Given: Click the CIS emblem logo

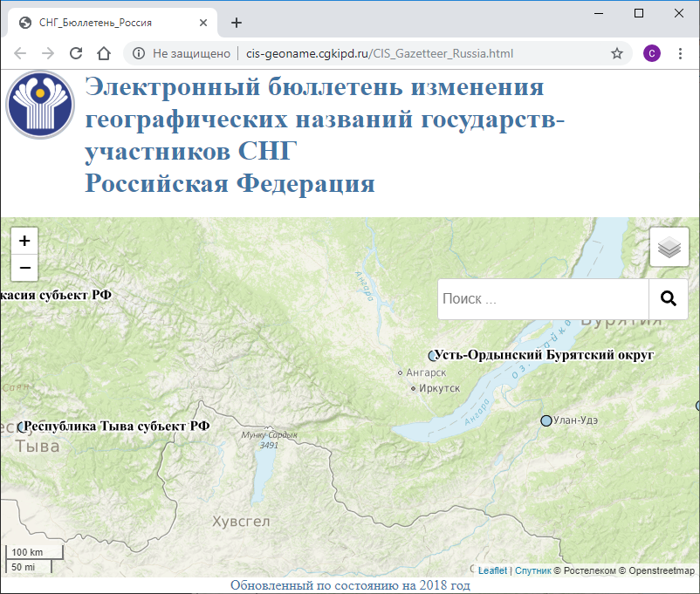Looking at the screenshot, I should tap(38, 105).
